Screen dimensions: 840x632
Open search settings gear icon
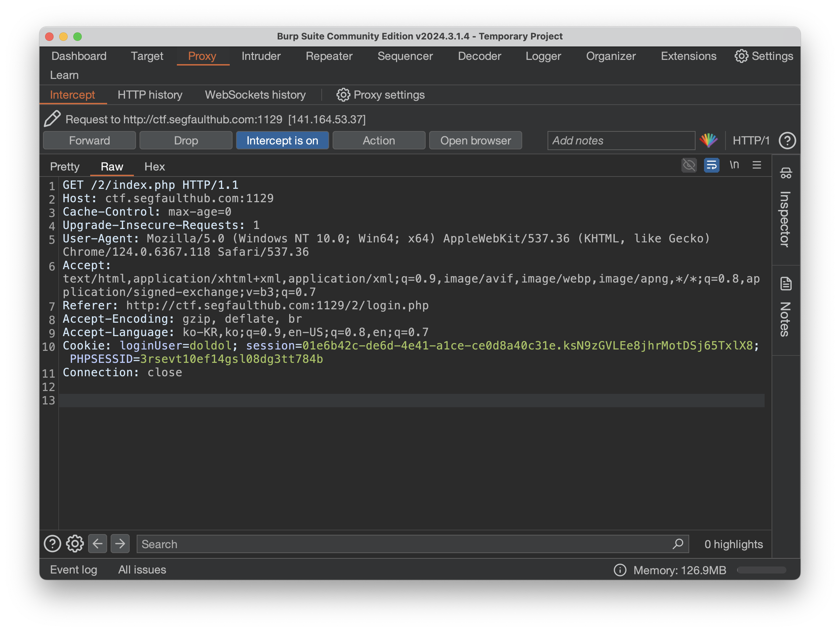point(75,544)
